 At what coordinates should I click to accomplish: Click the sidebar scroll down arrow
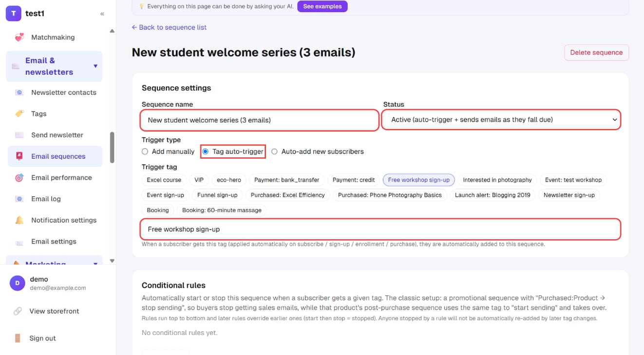coord(112,261)
